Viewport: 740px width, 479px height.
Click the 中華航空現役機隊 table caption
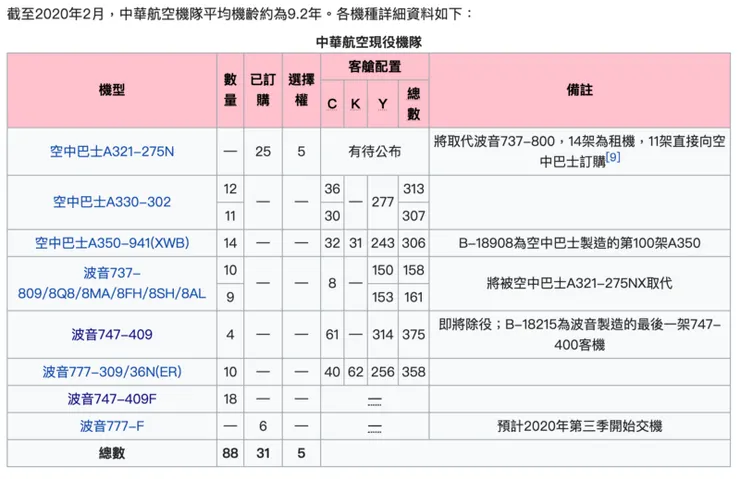click(369, 42)
